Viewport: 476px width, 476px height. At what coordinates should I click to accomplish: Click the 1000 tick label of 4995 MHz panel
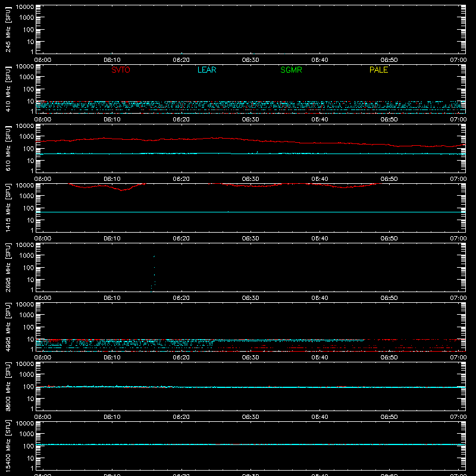(x=27, y=315)
